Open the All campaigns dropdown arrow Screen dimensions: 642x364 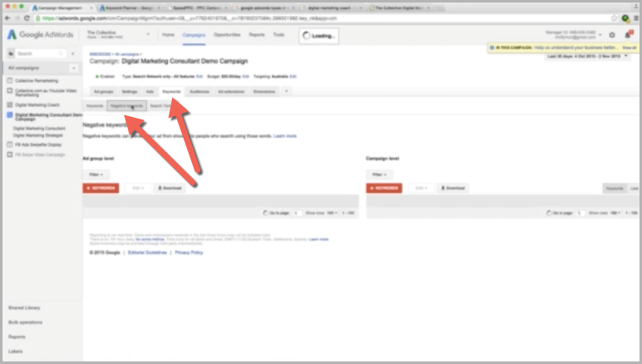(x=74, y=68)
